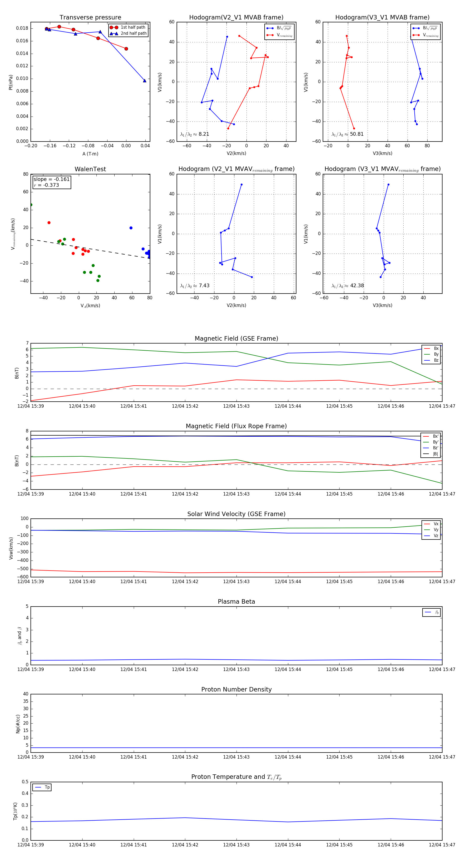Click the "V_A(km/s)" axis label under WalenTest

point(90,306)
